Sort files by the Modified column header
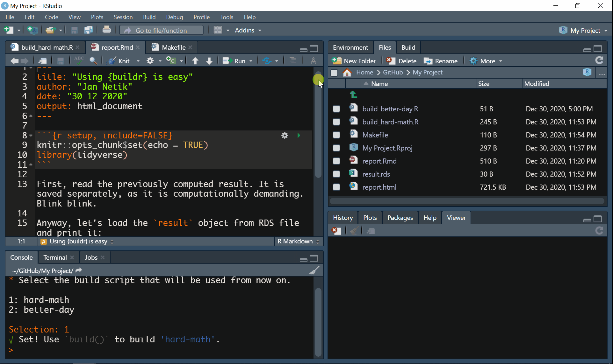Screen dimensions: 613x364 coord(564,84)
